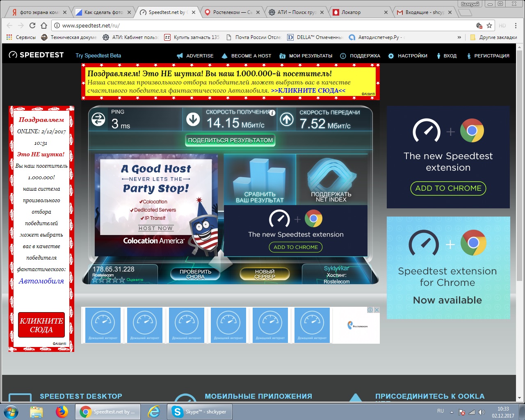
Task: Click the Chrome back arrow
Action: click(x=10, y=25)
